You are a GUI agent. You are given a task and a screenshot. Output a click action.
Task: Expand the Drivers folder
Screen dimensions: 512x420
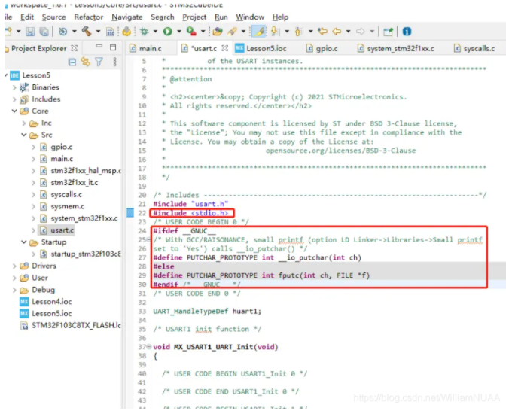click(x=14, y=266)
